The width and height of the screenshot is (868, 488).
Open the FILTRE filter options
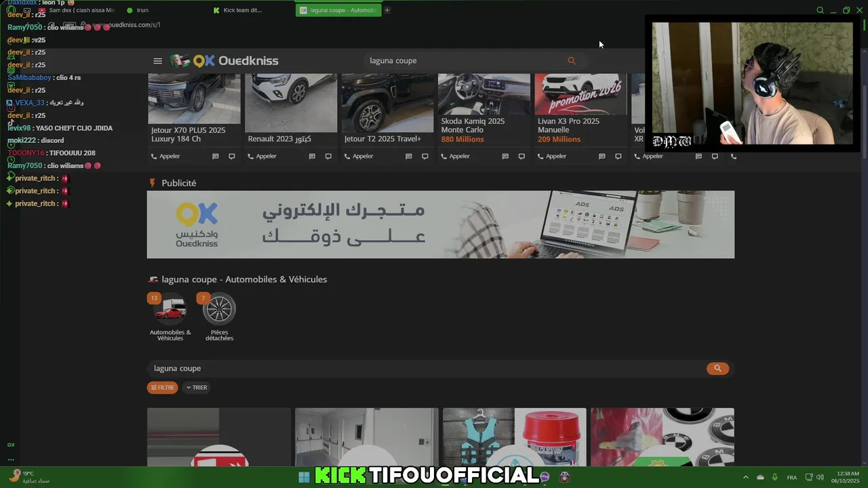(x=163, y=388)
